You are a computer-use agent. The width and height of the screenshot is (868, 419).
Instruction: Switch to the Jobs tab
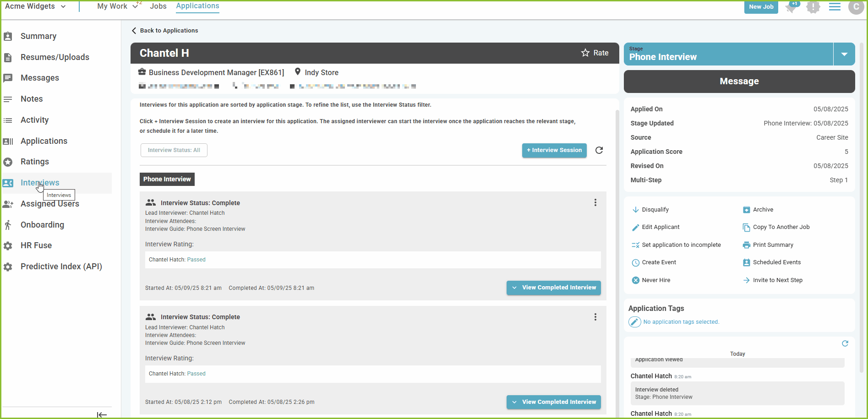coord(158,6)
